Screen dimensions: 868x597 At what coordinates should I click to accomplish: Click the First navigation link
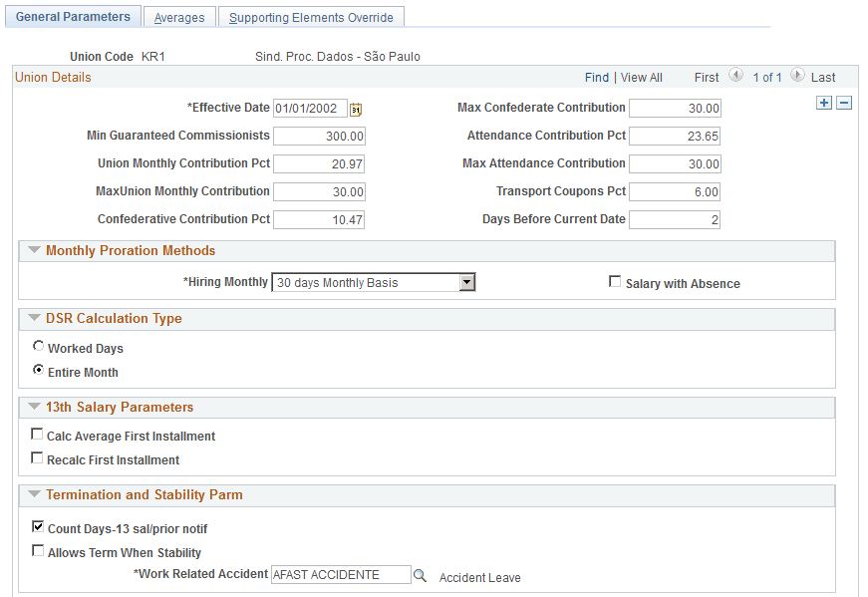pyautogui.click(x=707, y=78)
